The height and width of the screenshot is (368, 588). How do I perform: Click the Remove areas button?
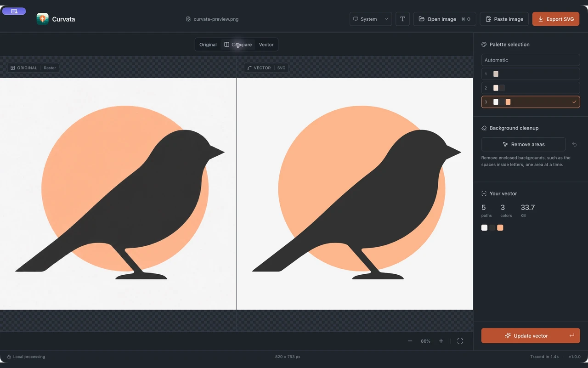(x=523, y=144)
